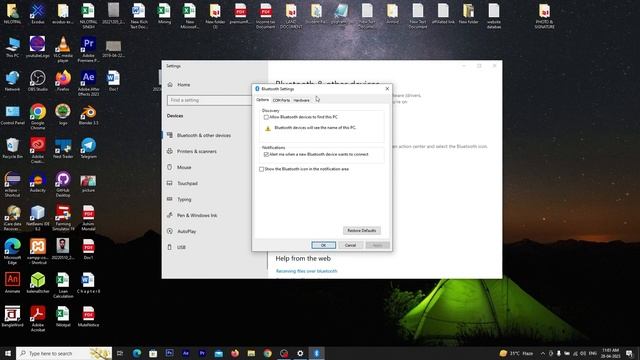Viewport: 640px width, 360px height.
Task: Select Adobe Animate desktop icon
Action: 12,283
